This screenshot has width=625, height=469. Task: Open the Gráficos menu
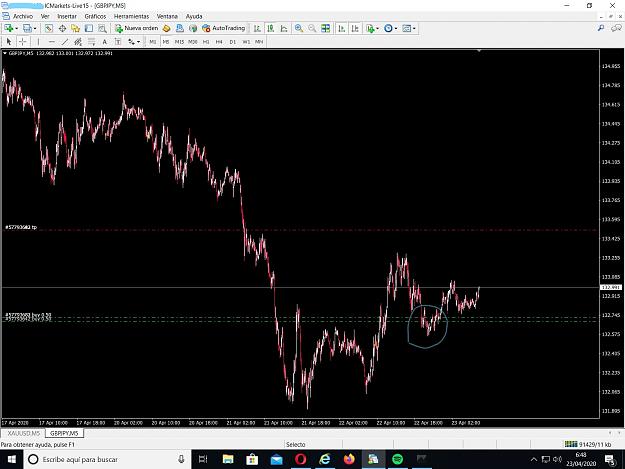pyautogui.click(x=95, y=16)
